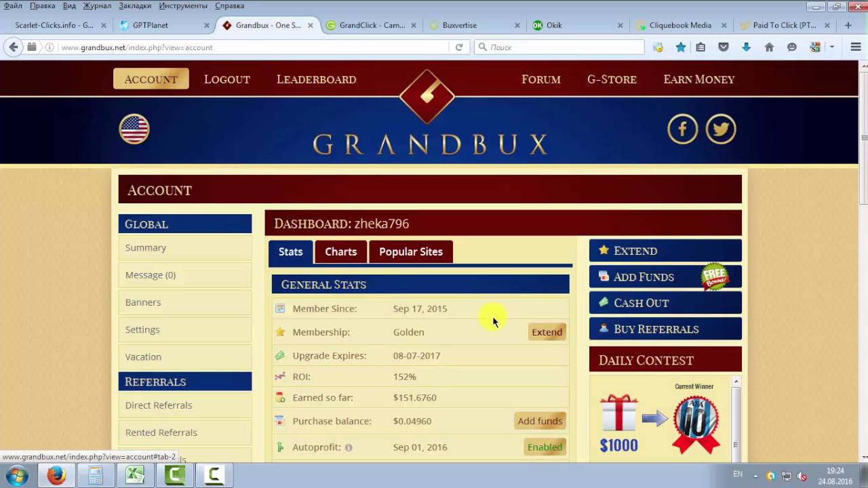Click the blue bookmark star icon
This screenshot has height=488, width=868.
681,47
